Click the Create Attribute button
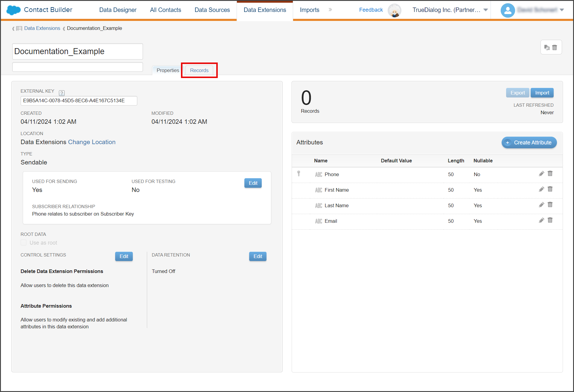This screenshot has width=574, height=392. click(x=529, y=143)
